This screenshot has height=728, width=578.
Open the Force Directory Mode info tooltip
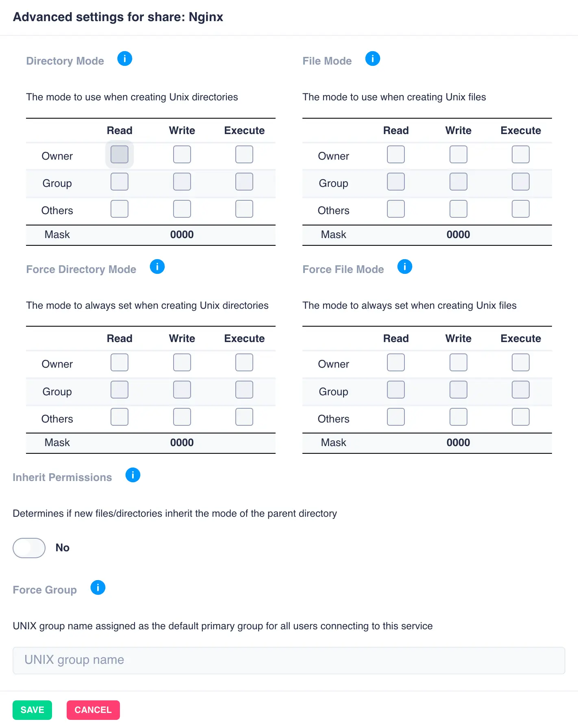pyautogui.click(x=157, y=267)
